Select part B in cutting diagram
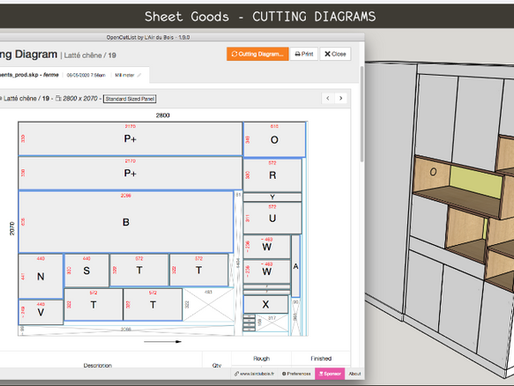 click(126, 222)
